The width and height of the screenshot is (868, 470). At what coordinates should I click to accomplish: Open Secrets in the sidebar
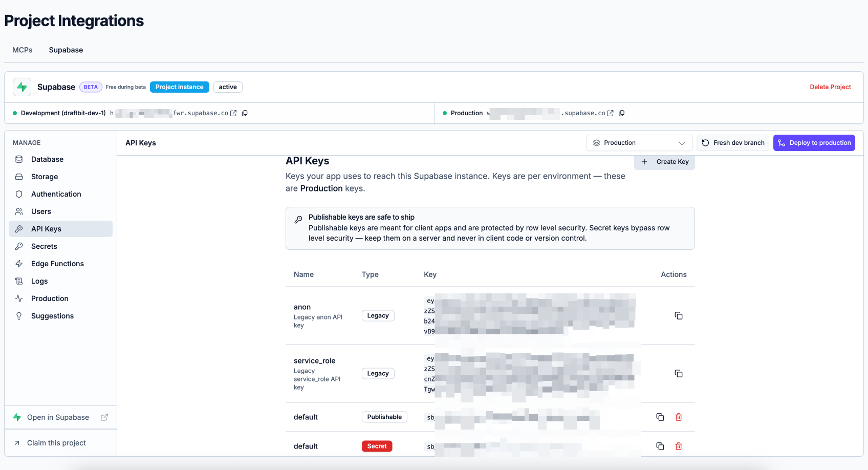[60, 246]
